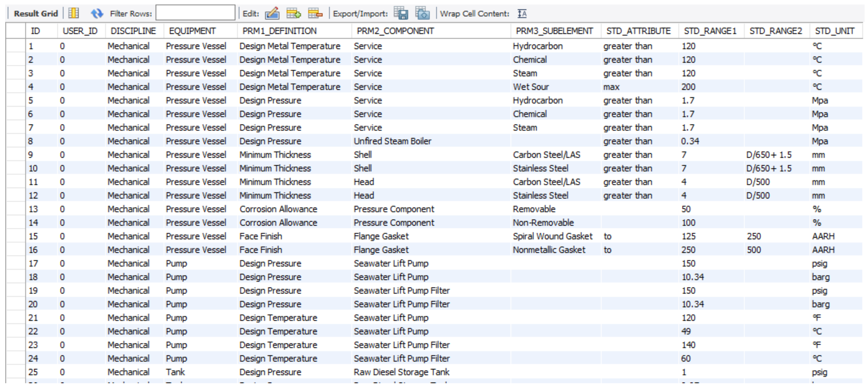
Task: Click the delete selected rows icon
Action: (x=315, y=14)
